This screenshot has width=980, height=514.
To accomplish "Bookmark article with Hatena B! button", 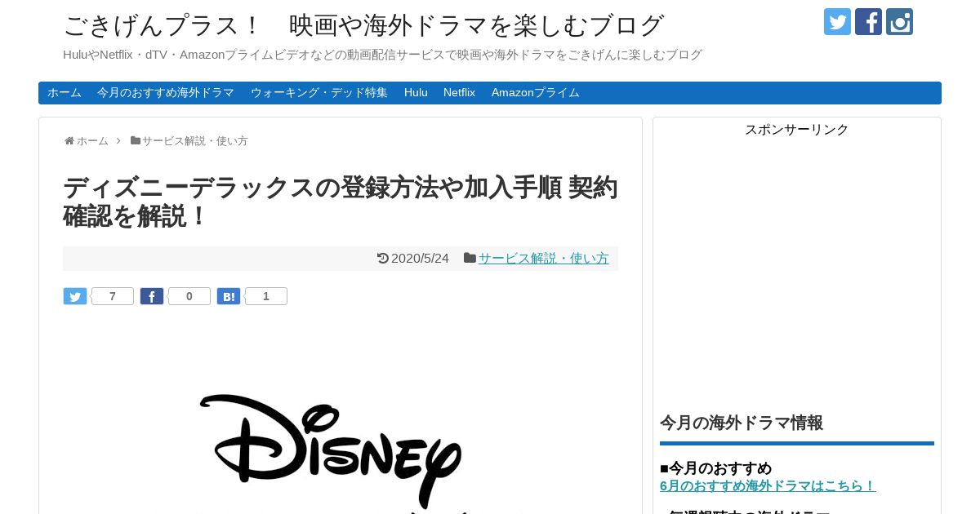I will pyautogui.click(x=229, y=296).
